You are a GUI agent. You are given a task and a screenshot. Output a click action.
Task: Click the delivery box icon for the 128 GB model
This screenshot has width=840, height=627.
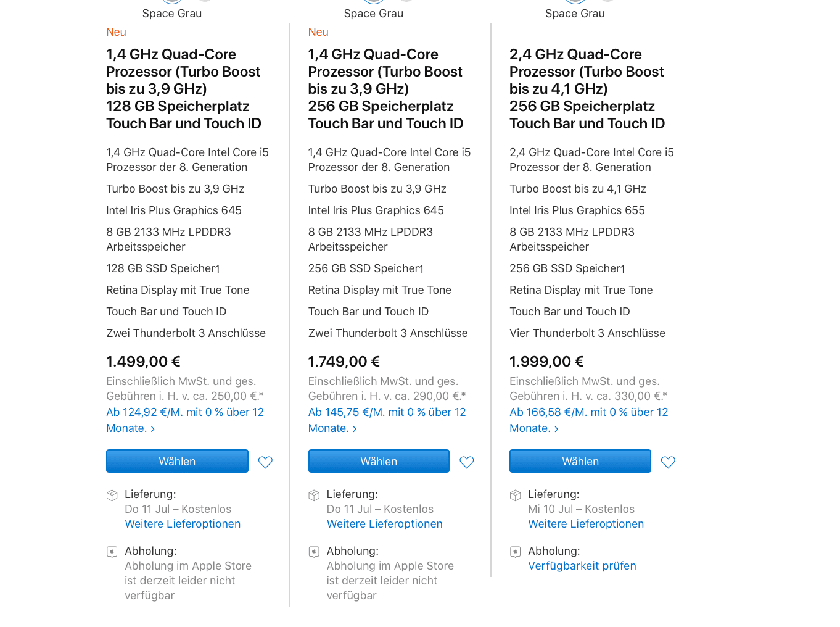[112, 495]
